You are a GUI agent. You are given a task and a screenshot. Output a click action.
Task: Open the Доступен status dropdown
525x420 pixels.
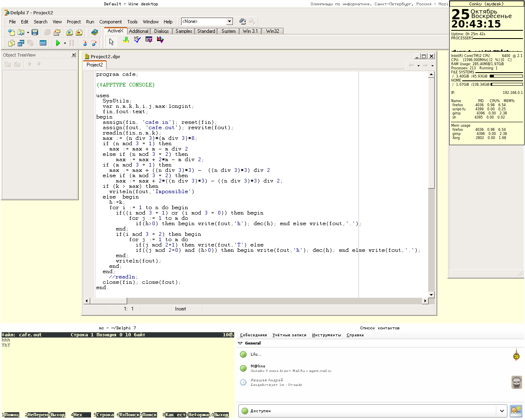pos(373,411)
